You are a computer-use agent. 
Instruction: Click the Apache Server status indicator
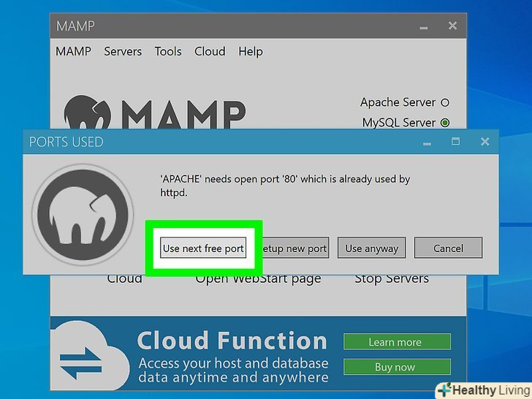coord(445,102)
